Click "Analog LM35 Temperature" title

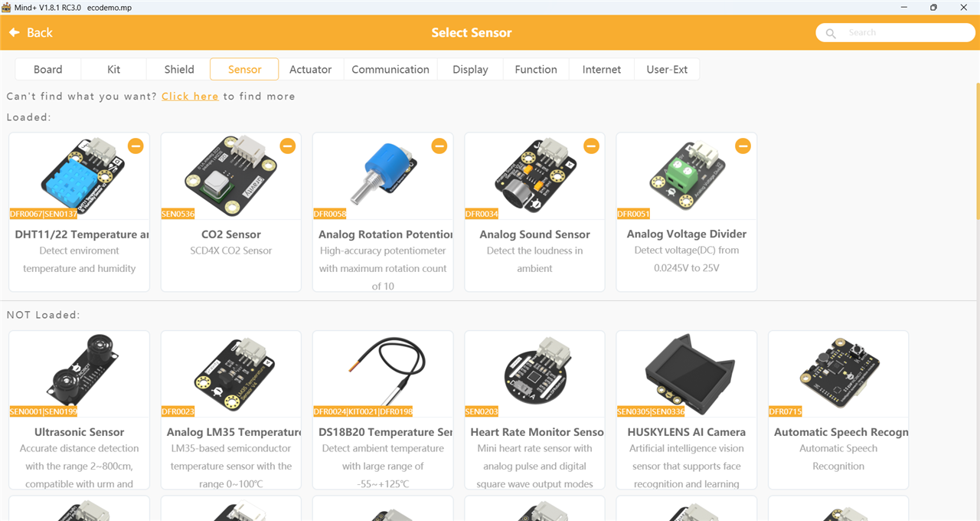[234, 432]
